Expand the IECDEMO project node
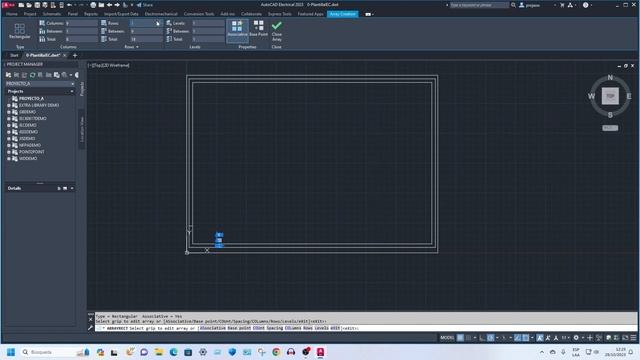The width and height of the screenshot is (640, 360). pyautogui.click(x=9, y=125)
